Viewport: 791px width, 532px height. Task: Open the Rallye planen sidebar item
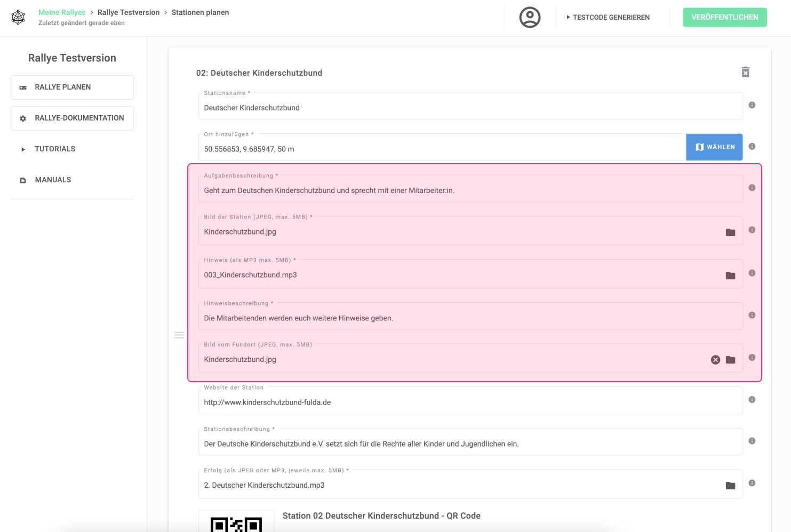click(72, 87)
